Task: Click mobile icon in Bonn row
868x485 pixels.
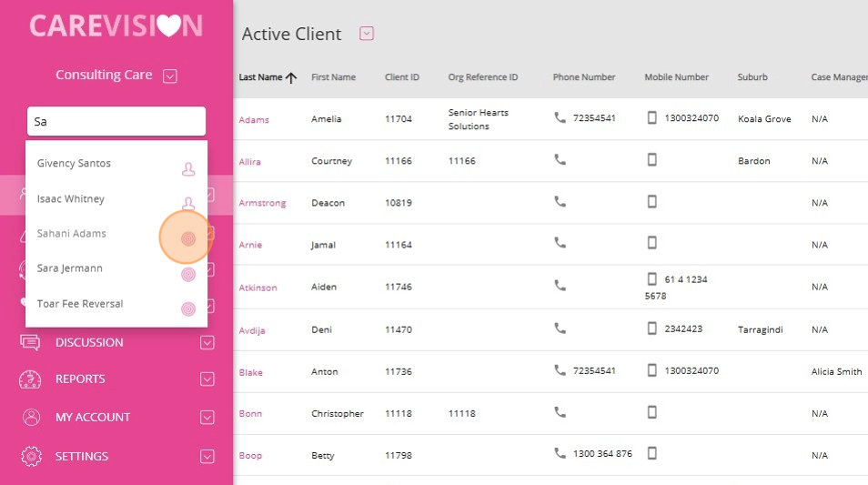Action: pyautogui.click(x=652, y=412)
